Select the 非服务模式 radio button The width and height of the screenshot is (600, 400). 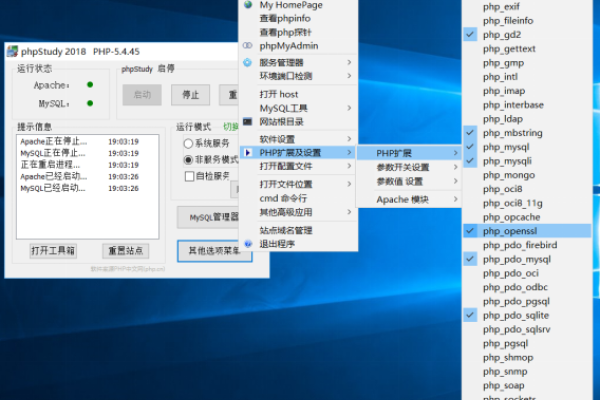[188, 160]
